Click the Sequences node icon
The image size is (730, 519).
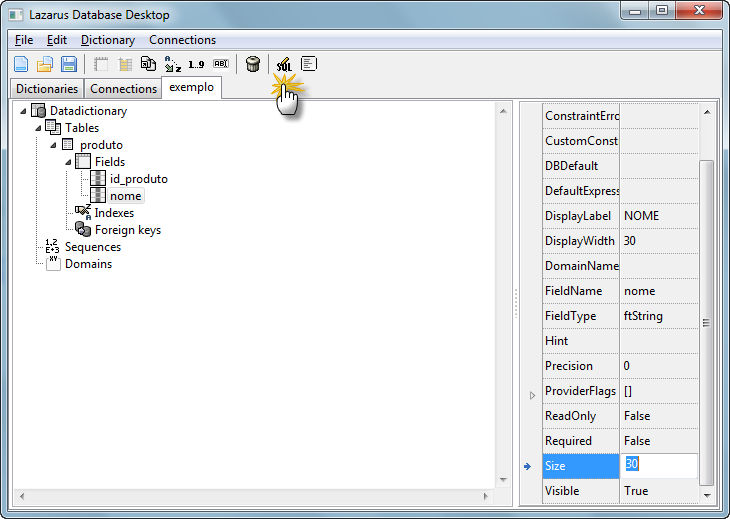tap(52, 246)
